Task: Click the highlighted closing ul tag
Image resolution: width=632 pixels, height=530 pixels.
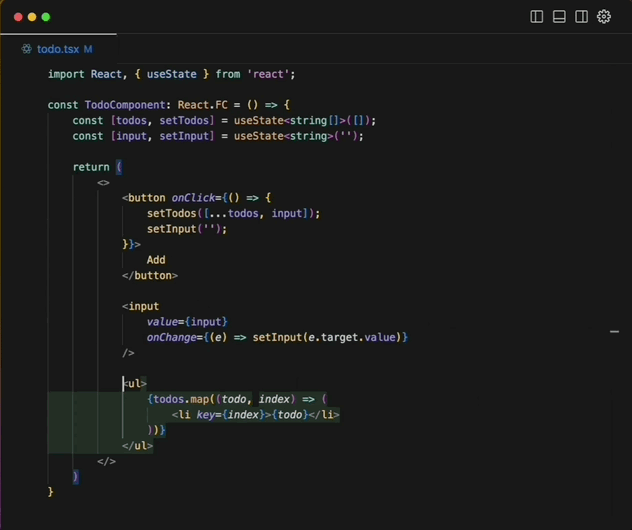Action: [137, 445]
